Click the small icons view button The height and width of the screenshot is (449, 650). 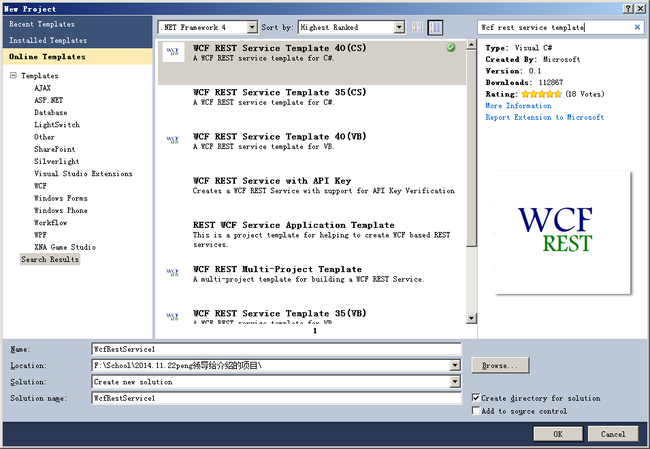(417, 27)
